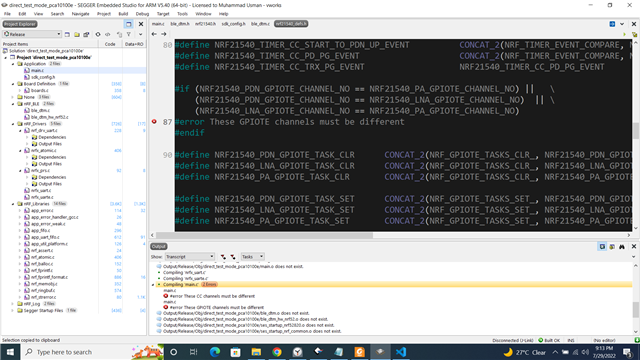Click the editor horizontal scrollbar
Screen dimensions: 640x360
[x=264, y=235]
